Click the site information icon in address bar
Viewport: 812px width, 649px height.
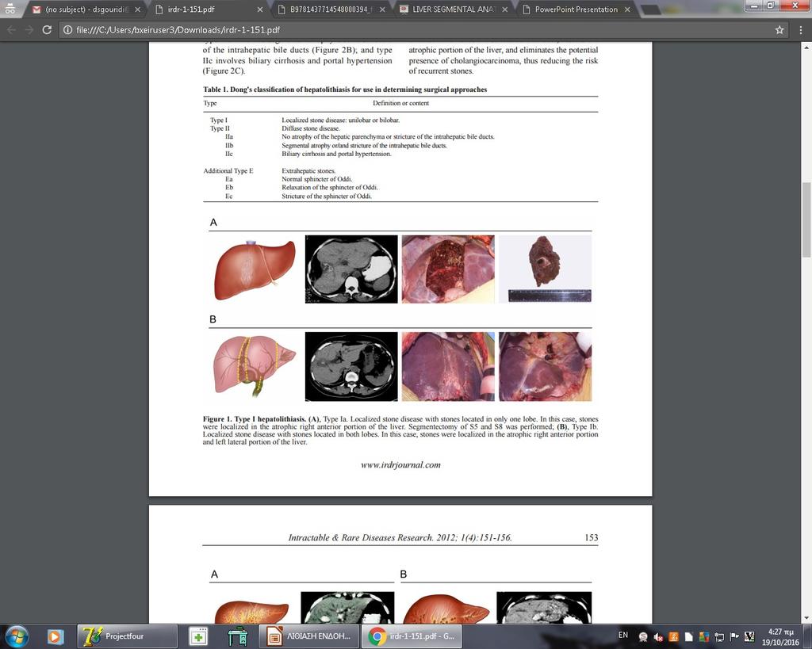(67, 30)
